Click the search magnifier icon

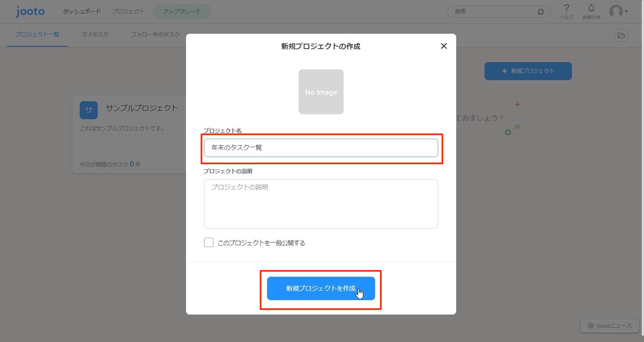[x=541, y=12]
